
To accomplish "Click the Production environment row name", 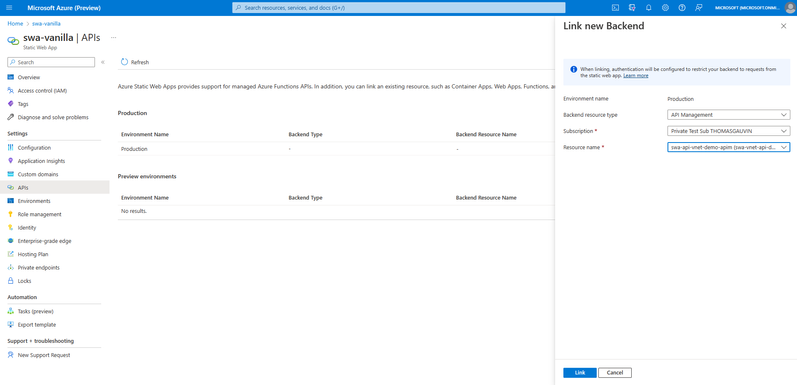I will (x=134, y=149).
